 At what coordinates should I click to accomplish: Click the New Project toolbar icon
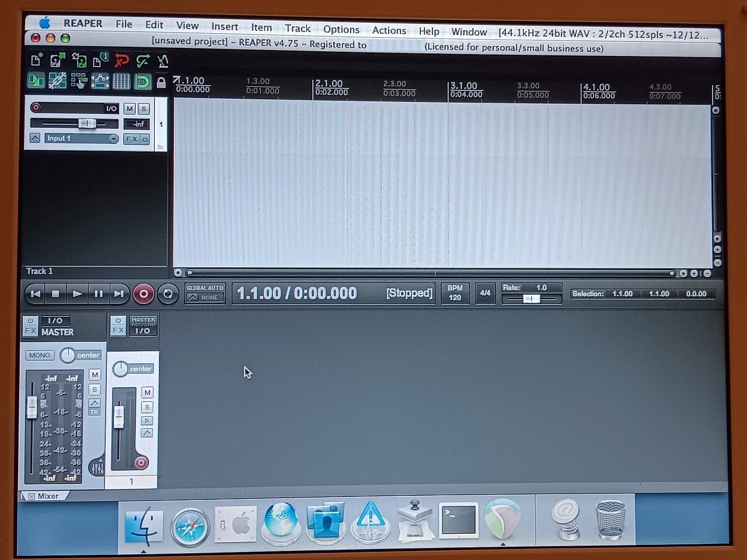(36, 60)
